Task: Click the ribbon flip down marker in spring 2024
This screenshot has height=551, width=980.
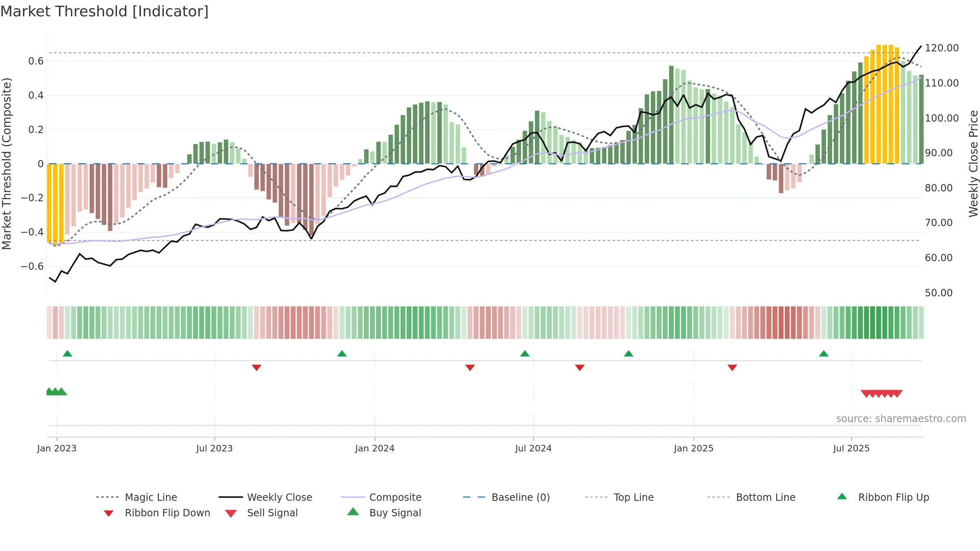Action: point(470,368)
